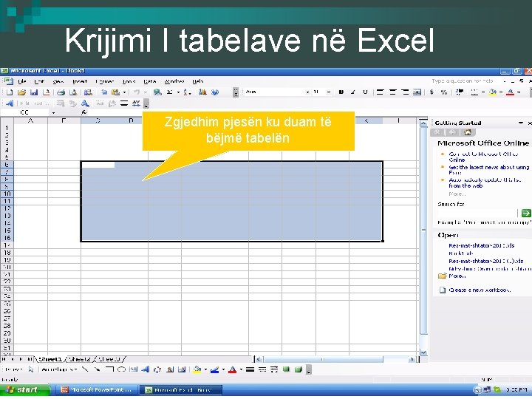This screenshot has width=532, height=399.
Task: Expand the AutoSum dropdown arrow
Action: (x=178, y=92)
